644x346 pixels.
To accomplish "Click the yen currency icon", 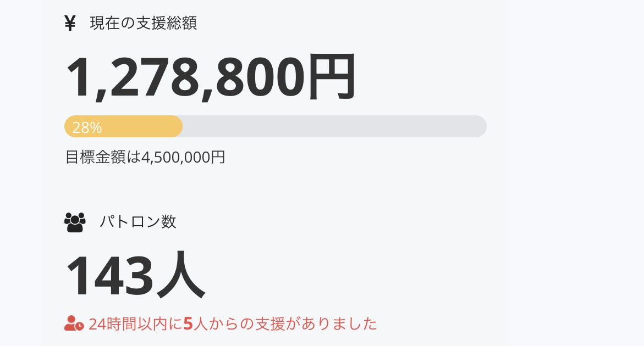I will (x=70, y=24).
